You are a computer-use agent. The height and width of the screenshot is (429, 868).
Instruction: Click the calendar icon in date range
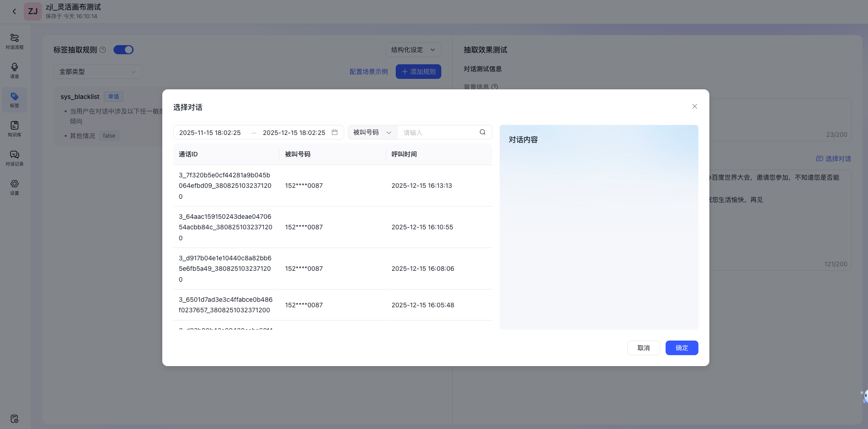pos(335,132)
